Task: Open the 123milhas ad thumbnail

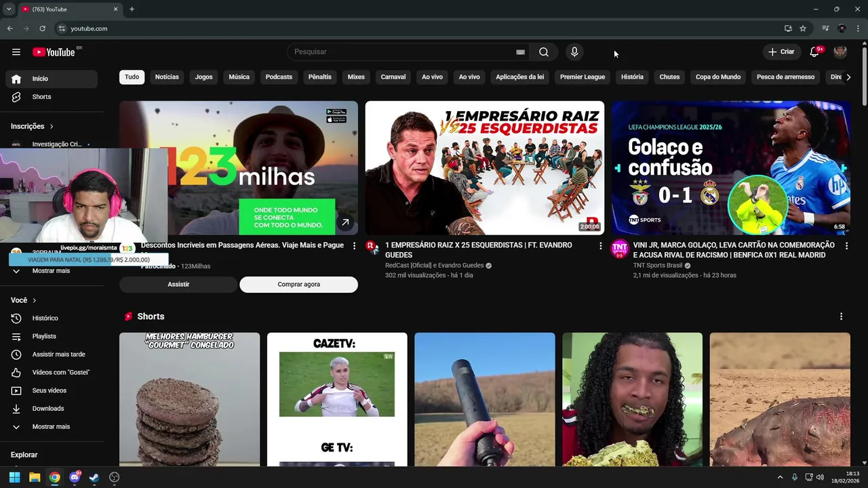Action: click(x=239, y=168)
